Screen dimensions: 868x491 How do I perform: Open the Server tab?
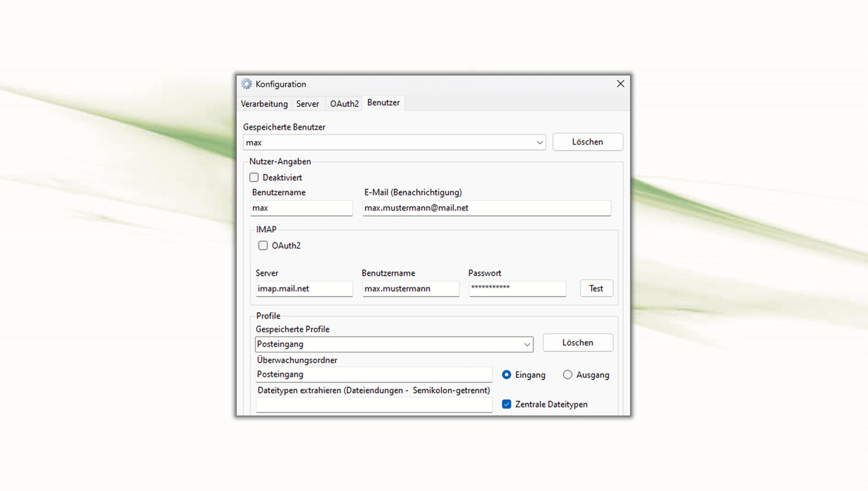(x=308, y=104)
